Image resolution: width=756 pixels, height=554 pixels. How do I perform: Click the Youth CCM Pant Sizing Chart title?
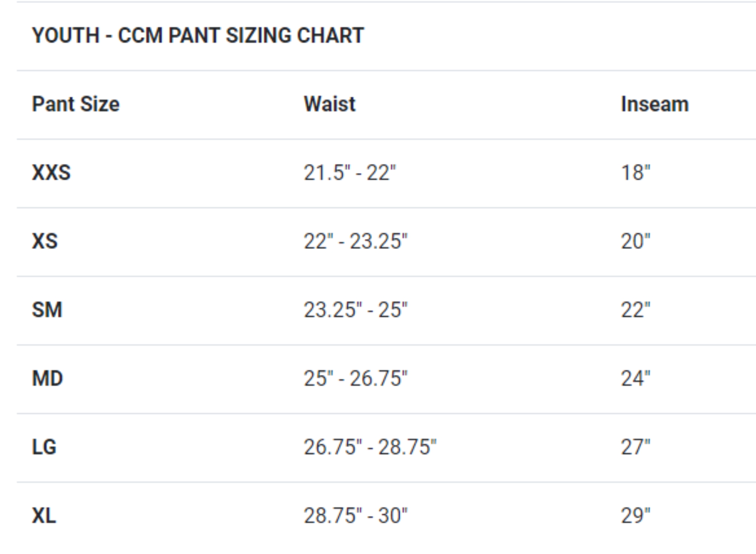(198, 36)
